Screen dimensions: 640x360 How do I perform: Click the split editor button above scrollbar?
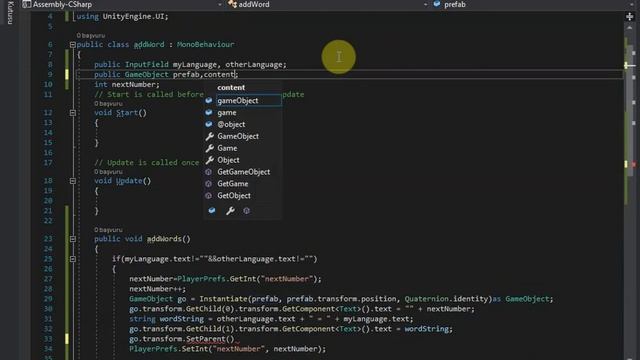(x=629, y=17)
